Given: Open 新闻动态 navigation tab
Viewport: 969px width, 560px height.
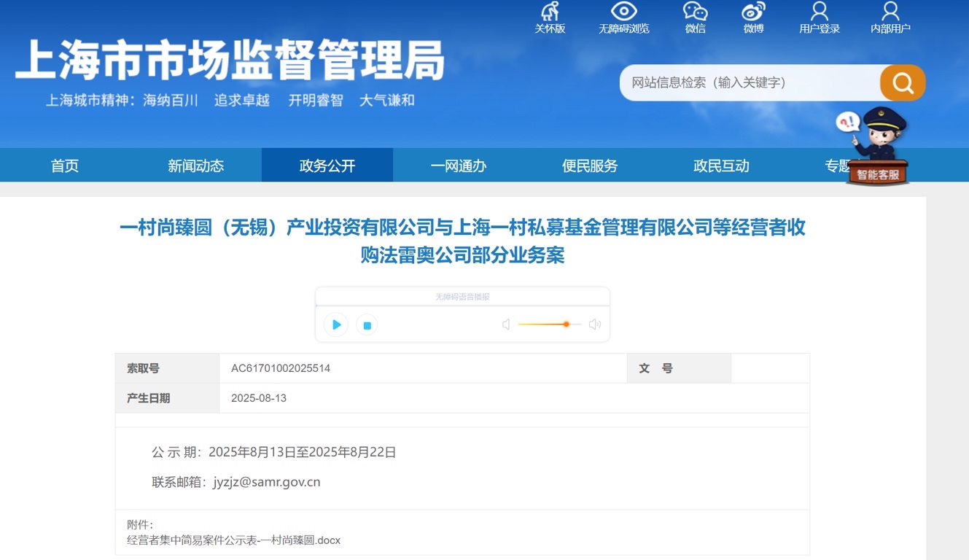Looking at the screenshot, I should 196,166.
